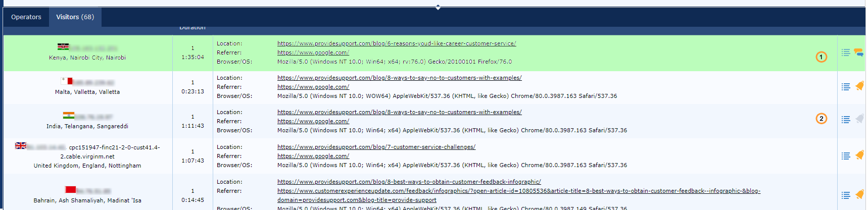Open the 8-best-ways customer feedback infographic link
The image size is (868, 210).
[409, 182]
